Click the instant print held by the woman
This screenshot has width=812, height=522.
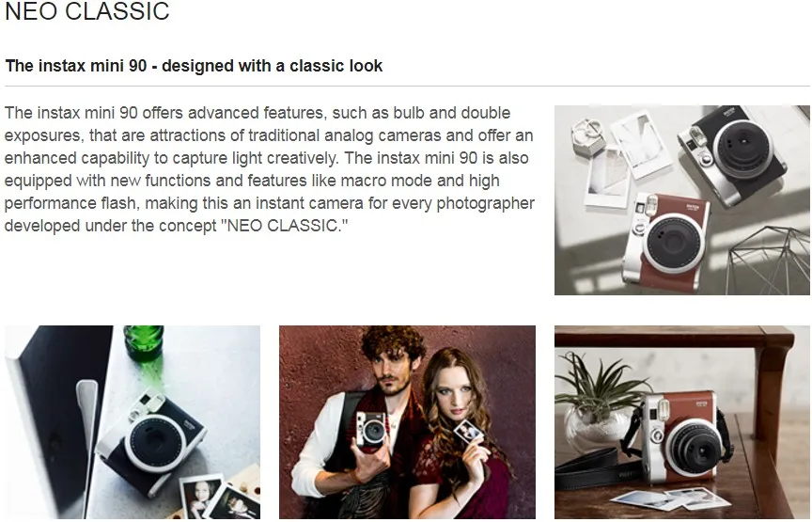point(468,432)
